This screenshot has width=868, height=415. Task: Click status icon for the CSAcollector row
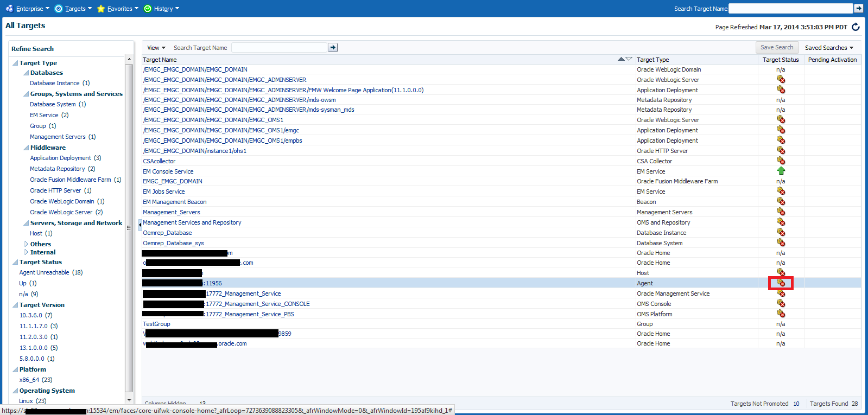coord(781,161)
